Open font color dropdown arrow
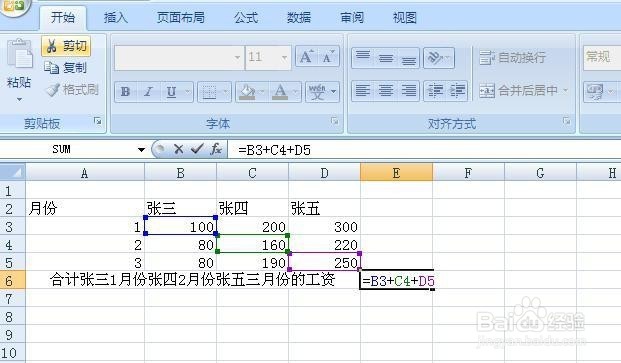621x363 pixels. click(296, 92)
